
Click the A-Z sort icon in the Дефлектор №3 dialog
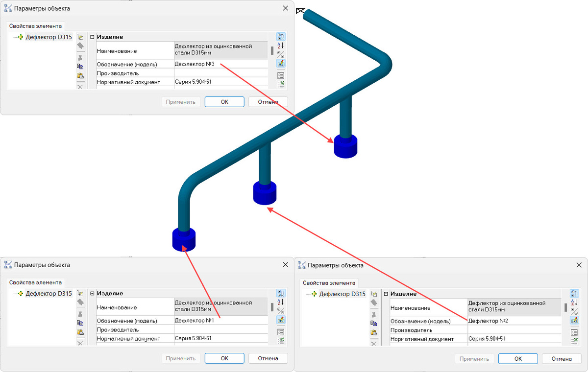281,46
